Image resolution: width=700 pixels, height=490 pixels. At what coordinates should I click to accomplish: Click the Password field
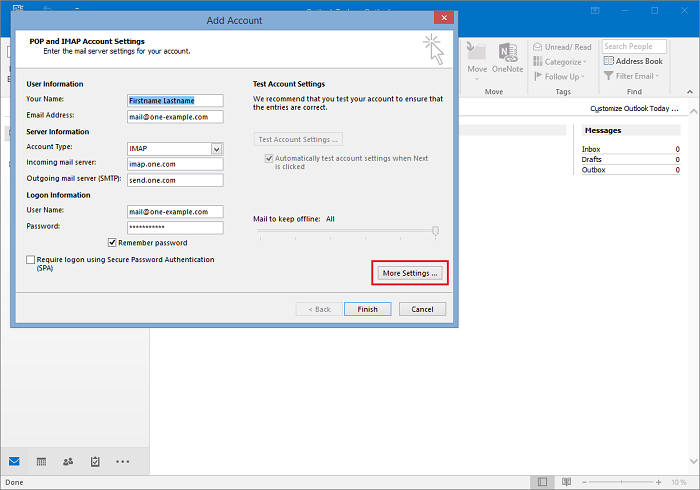coord(175,228)
